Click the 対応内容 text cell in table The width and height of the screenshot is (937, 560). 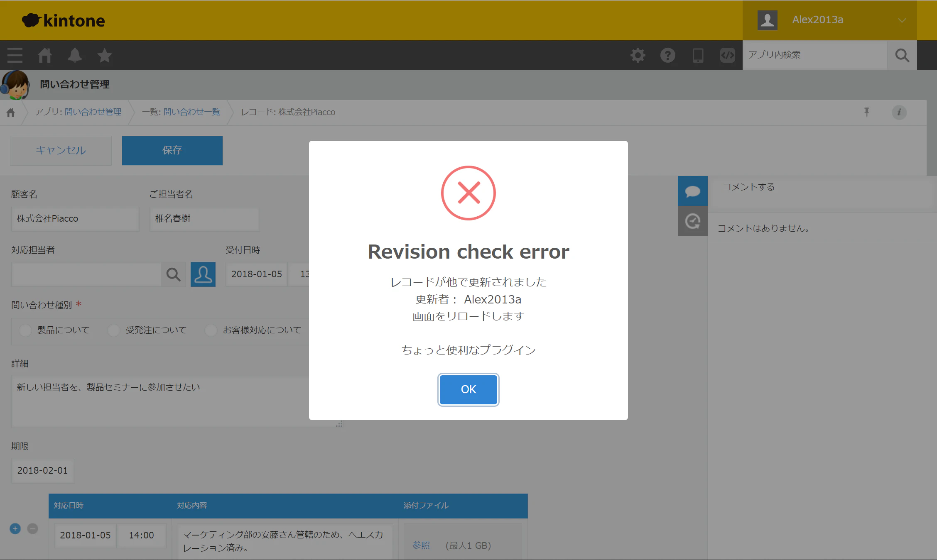(x=285, y=541)
